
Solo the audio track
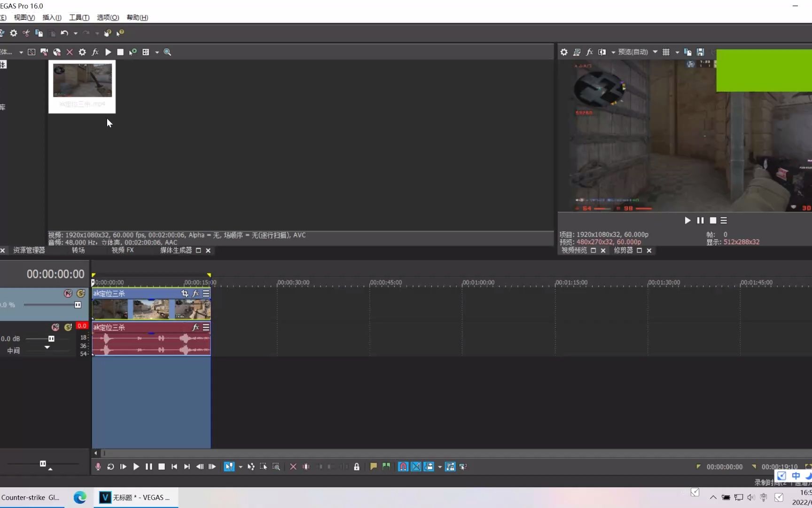click(x=68, y=327)
